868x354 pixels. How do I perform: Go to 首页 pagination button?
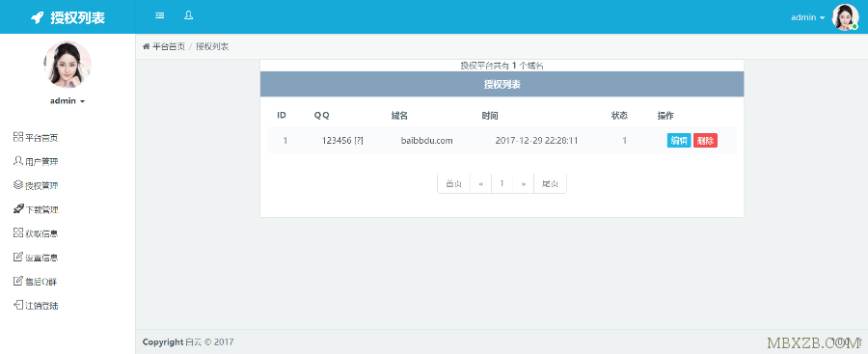454,184
